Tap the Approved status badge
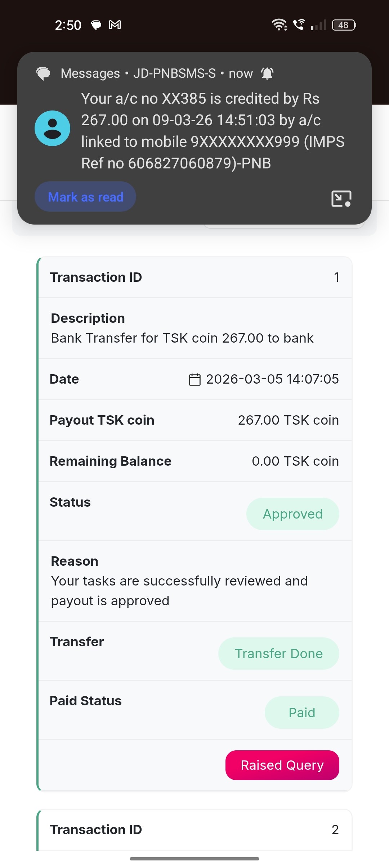The width and height of the screenshot is (389, 868). 292,514
